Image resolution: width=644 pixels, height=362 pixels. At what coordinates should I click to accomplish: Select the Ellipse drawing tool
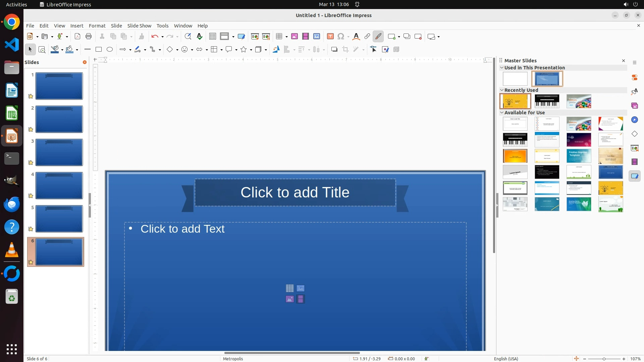[110, 50]
